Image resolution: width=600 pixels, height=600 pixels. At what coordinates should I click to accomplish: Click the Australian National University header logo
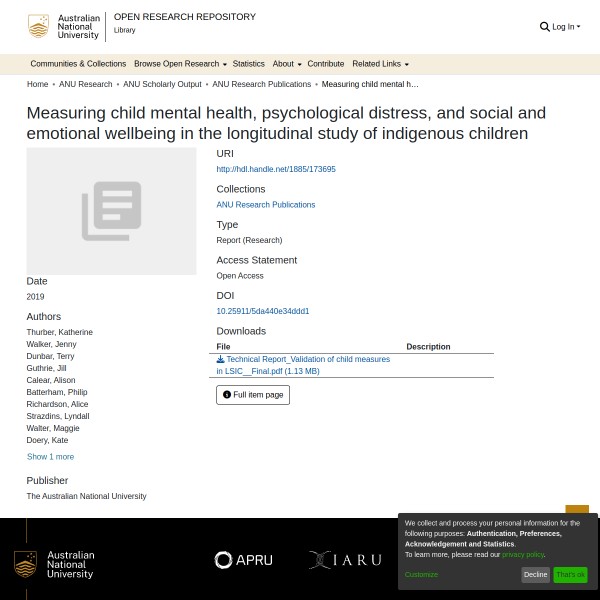click(65, 27)
